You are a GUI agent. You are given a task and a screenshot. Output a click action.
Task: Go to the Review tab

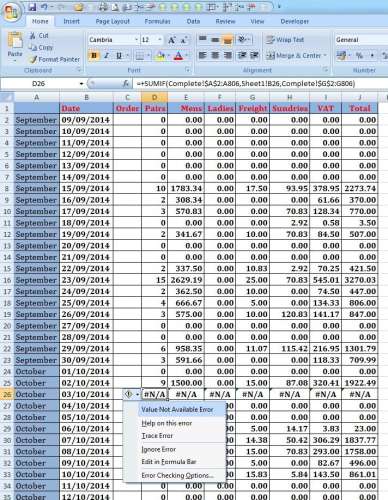[x=225, y=21]
